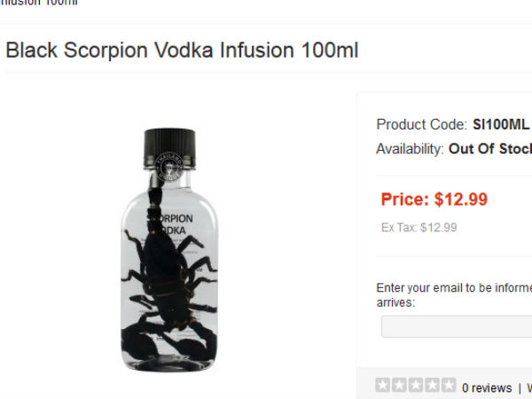Click the partially visible link after 0 reviews
This screenshot has height=399, width=532.
coord(529,387)
